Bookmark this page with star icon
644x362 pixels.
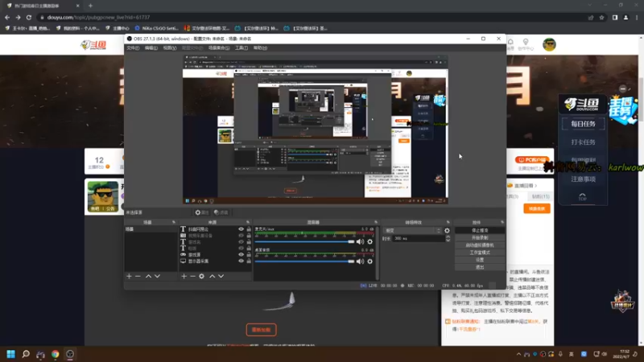point(601,17)
